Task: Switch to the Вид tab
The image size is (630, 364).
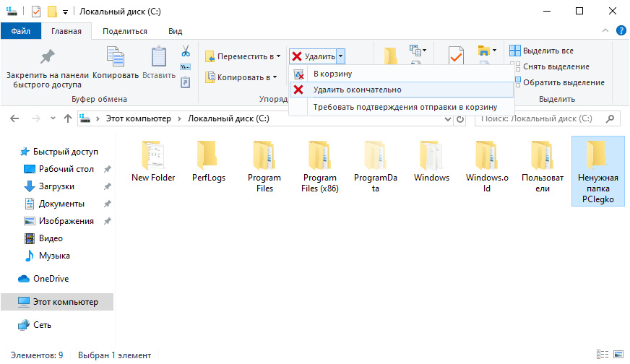Action: point(175,31)
